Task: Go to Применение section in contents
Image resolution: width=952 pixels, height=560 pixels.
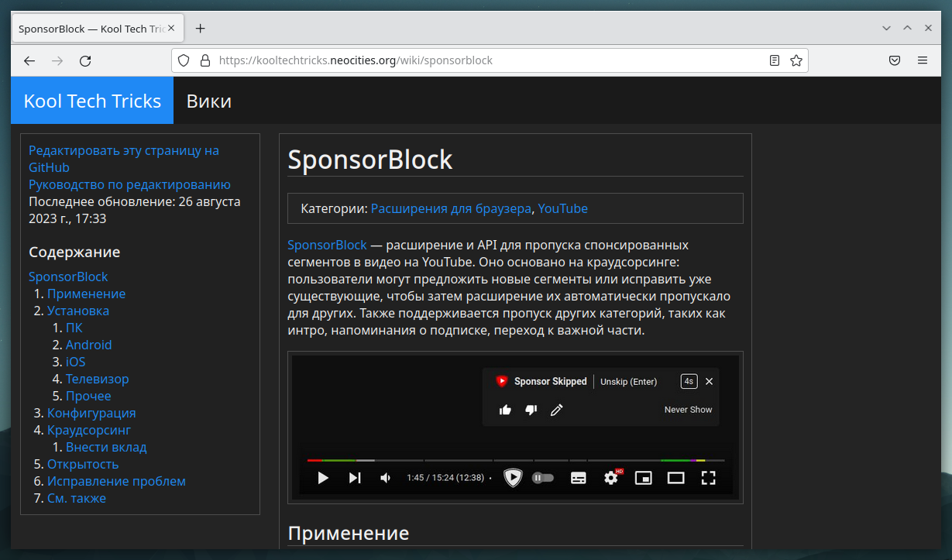Action: tap(86, 294)
